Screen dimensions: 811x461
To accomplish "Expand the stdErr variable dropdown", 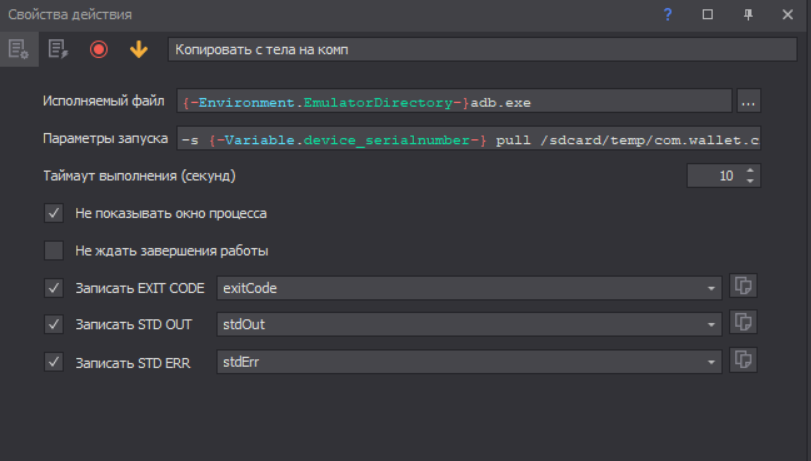I will tap(711, 361).
